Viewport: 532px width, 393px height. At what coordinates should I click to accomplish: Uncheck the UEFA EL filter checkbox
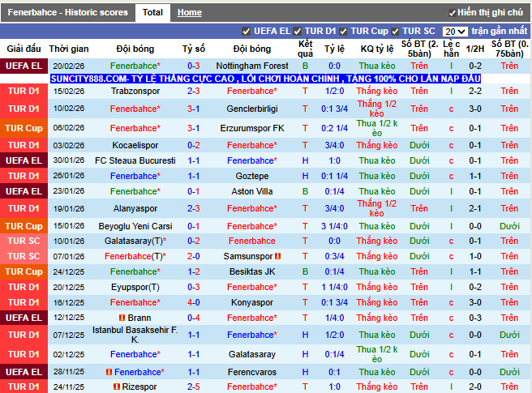[x=247, y=32]
